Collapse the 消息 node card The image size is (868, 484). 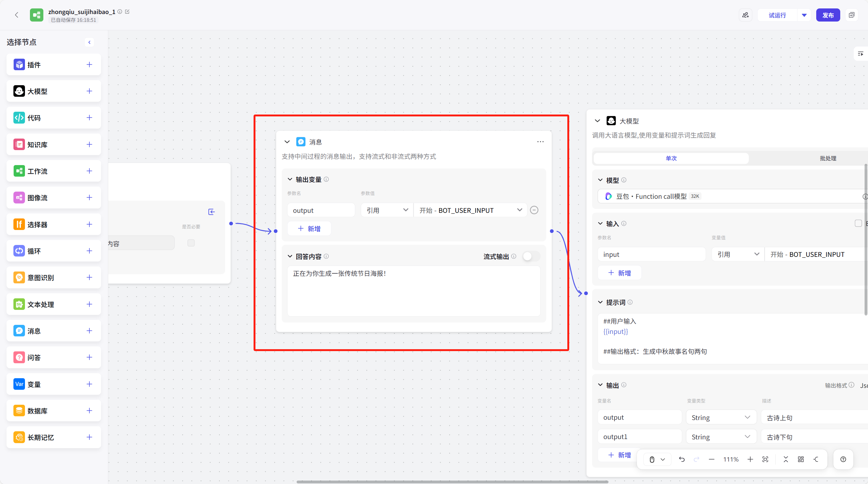287,142
